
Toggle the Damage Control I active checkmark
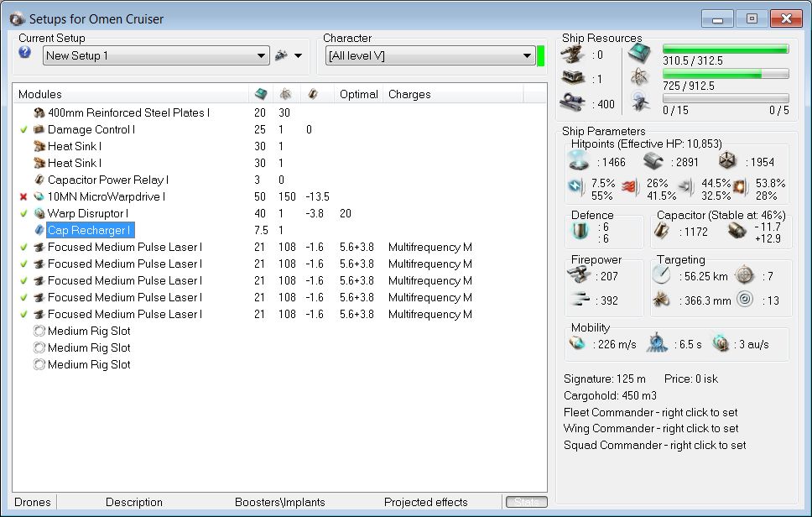(23, 130)
